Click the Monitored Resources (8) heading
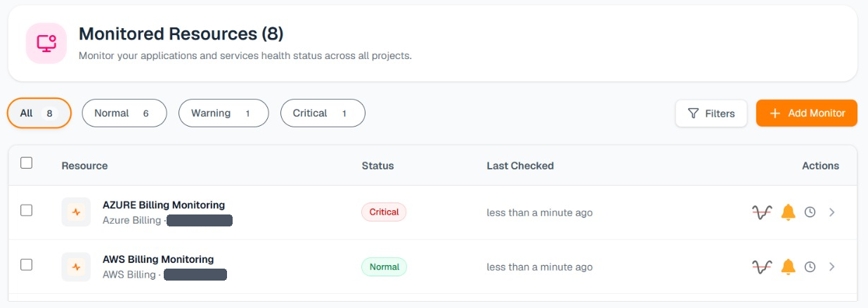868x308 pixels. click(181, 34)
